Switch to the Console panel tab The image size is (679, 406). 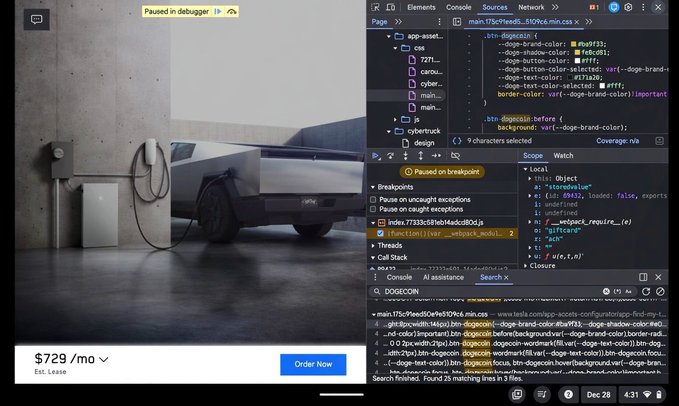[x=458, y=7]
